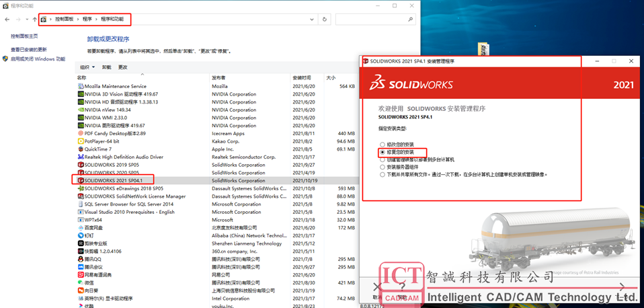Expand address bar history dropdown arrow

[x=312, y=20]
